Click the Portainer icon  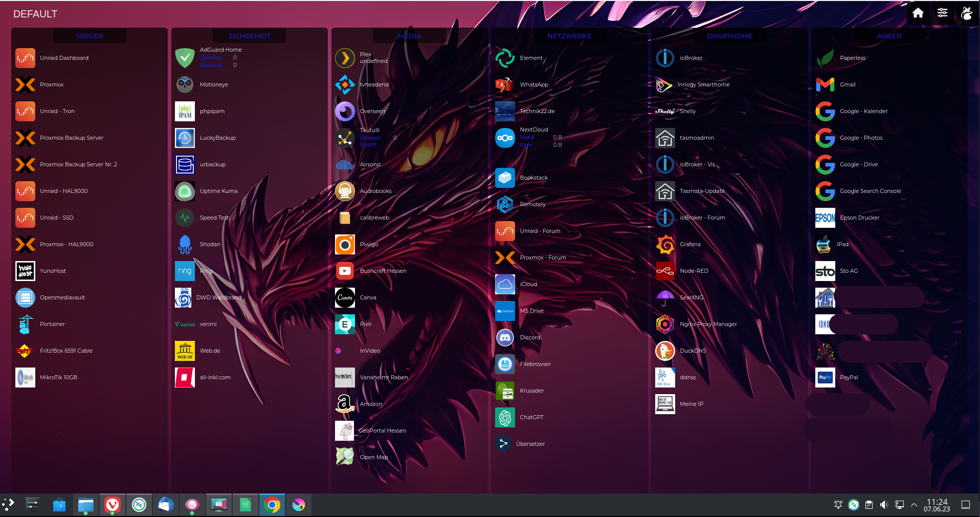pyautogui.click(x=25, y=324)
